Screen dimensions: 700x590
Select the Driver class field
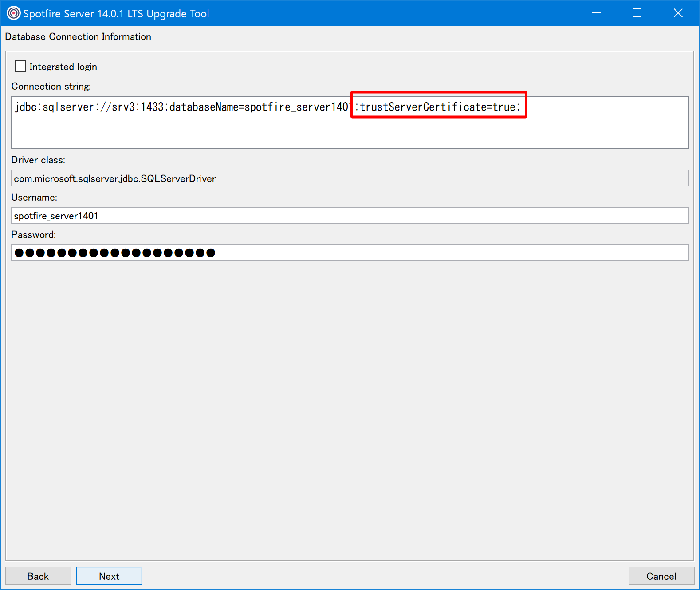tap(350, 178)
